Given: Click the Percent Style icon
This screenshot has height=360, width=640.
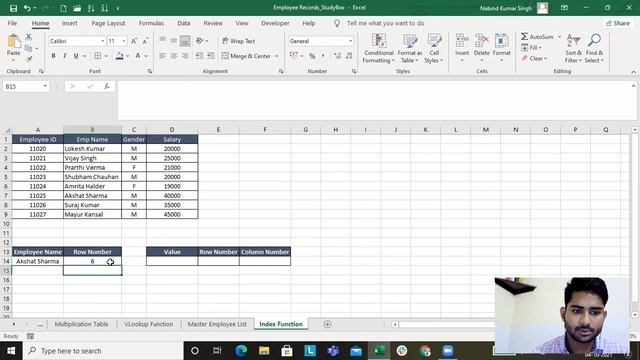Looking at the screenshot, I should 312,56.
